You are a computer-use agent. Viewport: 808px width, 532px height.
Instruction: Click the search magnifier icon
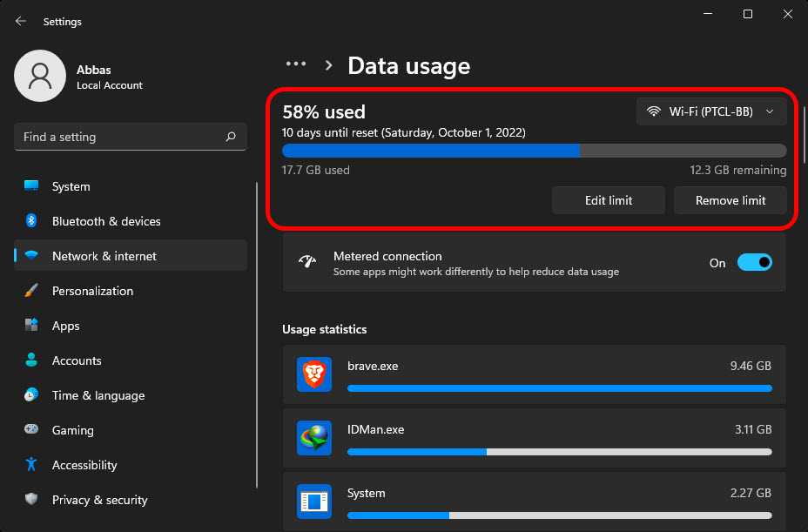[x=231, y=137]
